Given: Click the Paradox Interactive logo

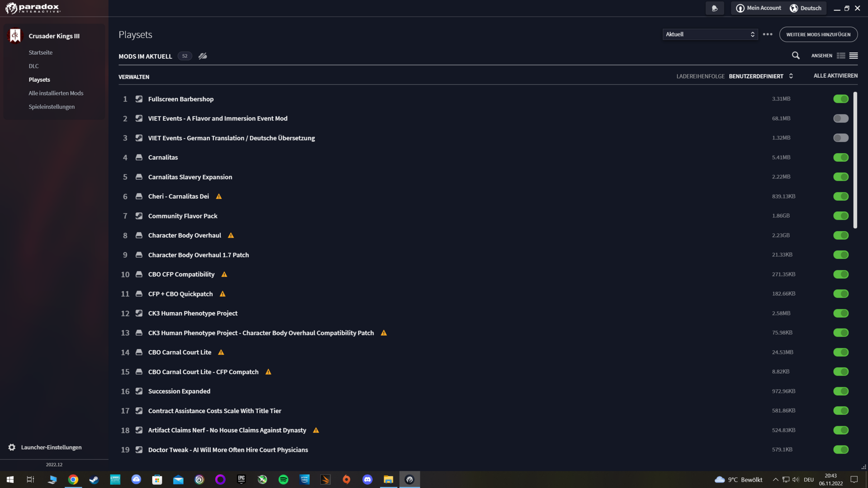Looking at the screenshot, I should point(33,8).
